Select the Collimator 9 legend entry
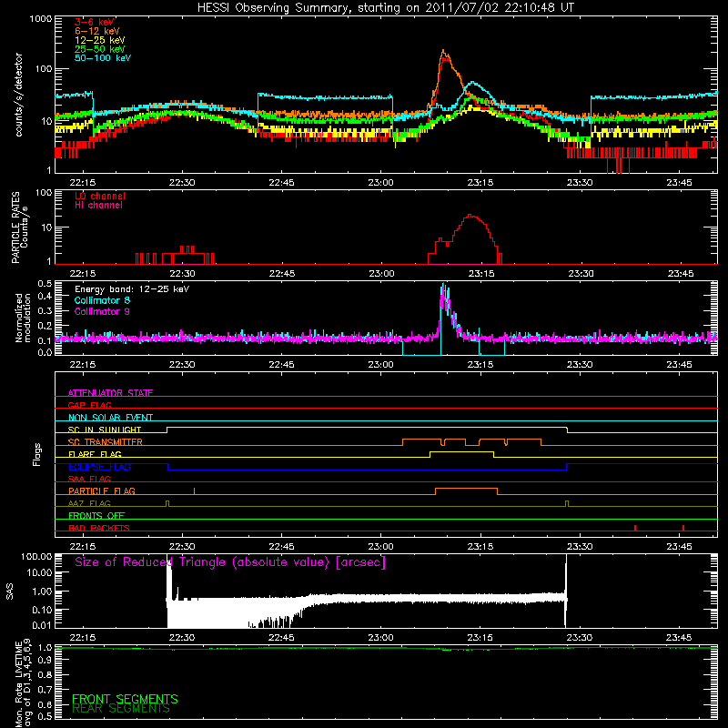 click(x=102, y=311)
